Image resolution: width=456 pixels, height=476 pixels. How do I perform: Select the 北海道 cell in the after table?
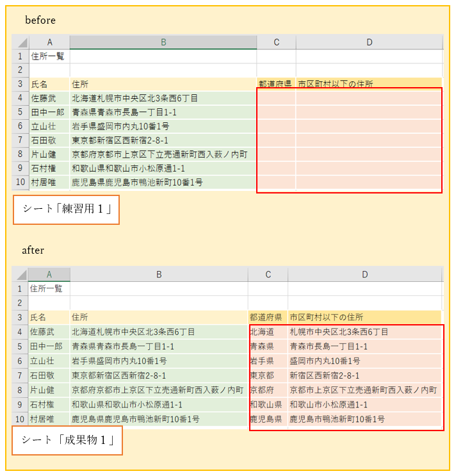268,332
